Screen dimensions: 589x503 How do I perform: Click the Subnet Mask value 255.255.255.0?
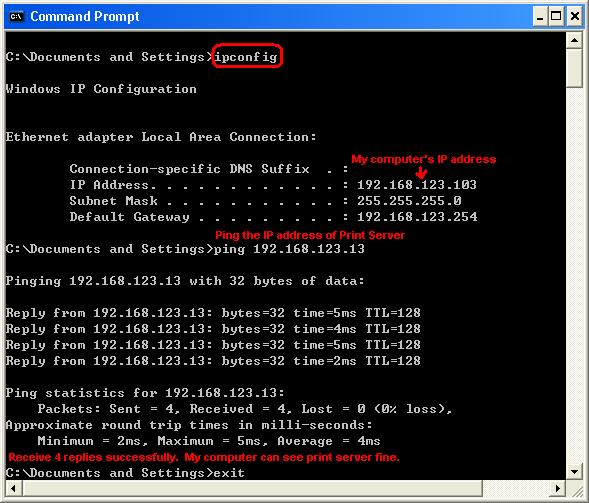[409, 201]
